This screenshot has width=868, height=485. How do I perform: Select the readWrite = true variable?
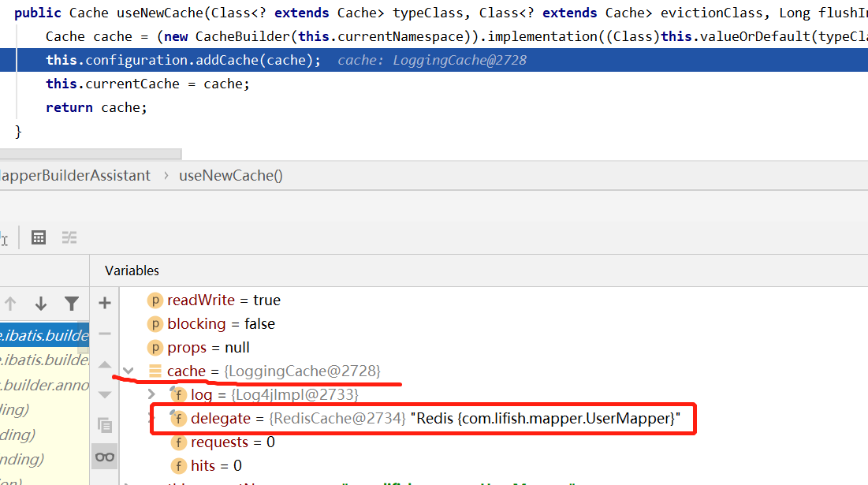coord(214,300)
